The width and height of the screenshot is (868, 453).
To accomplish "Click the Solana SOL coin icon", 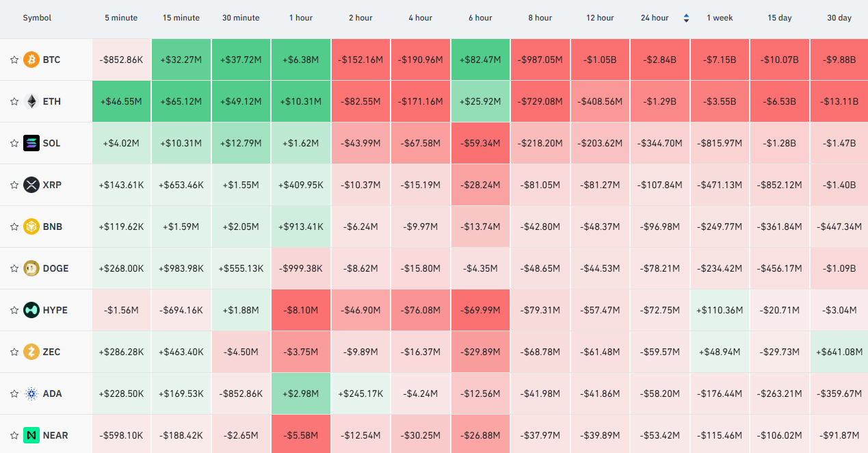I will [31, 143].
